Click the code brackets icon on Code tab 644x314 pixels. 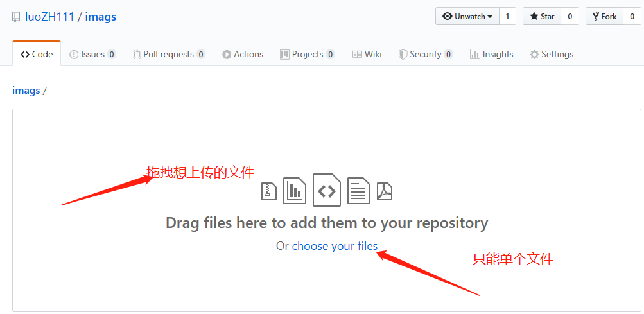[x=25, y=54]
